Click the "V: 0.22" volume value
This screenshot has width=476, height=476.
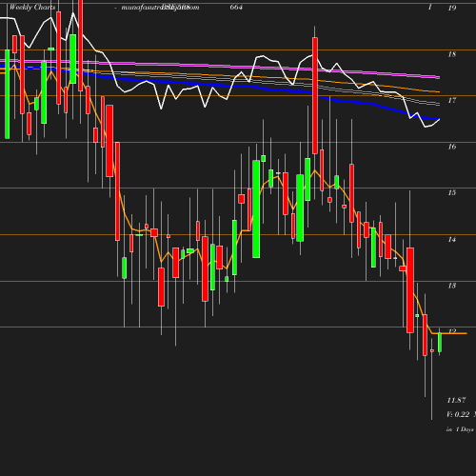(x=458, y=414)
